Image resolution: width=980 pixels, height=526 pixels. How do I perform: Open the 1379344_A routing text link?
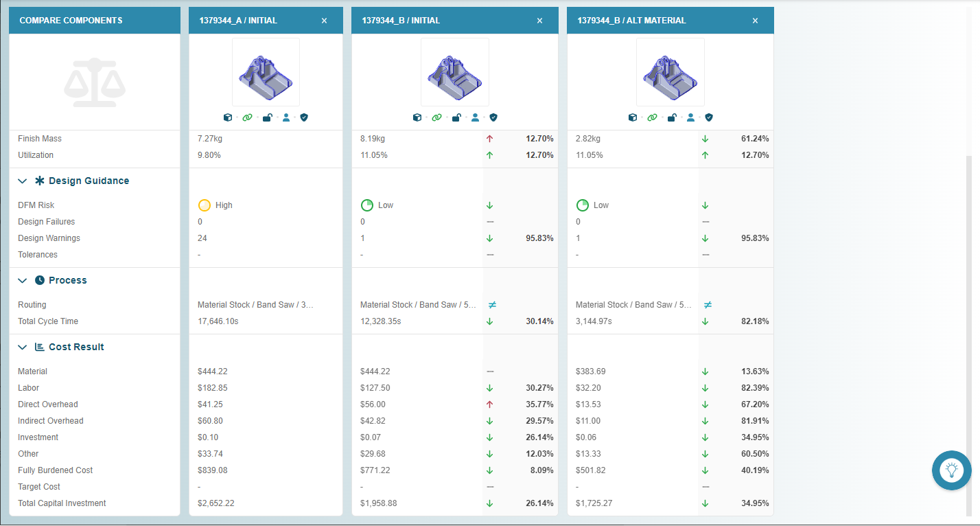[255, 305]
